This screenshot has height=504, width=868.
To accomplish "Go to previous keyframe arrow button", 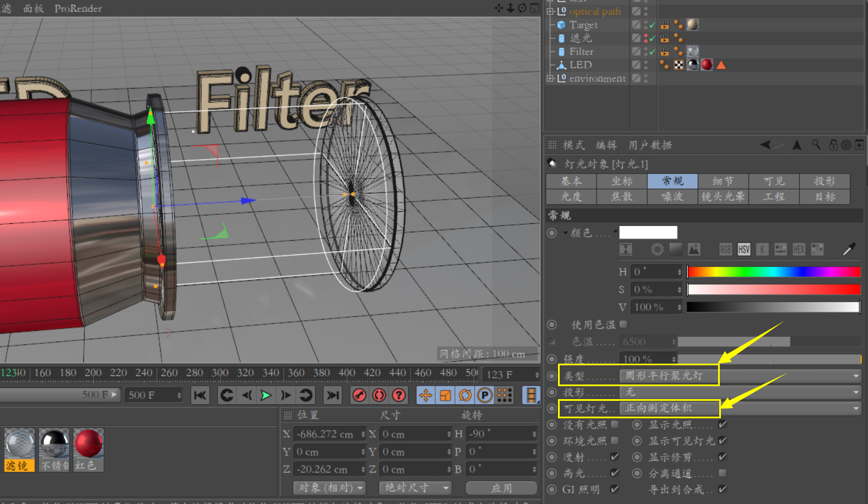I will click(227, 395).
